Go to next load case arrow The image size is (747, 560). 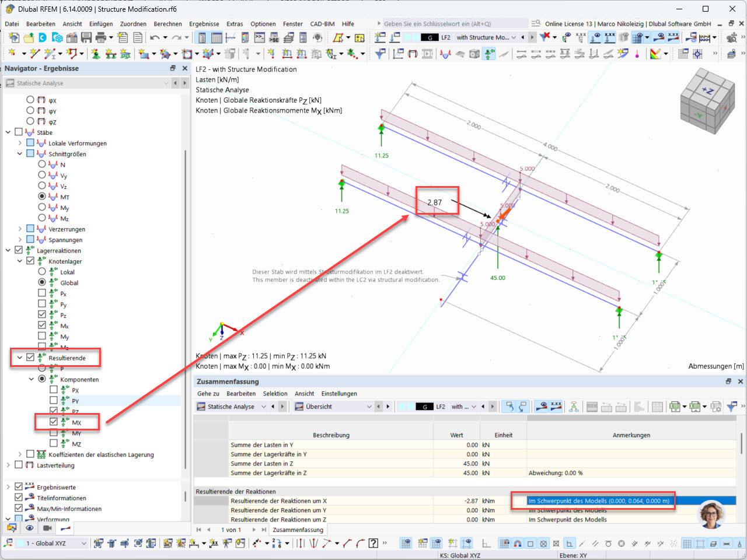pyautogui.click(x=532, y=37)
